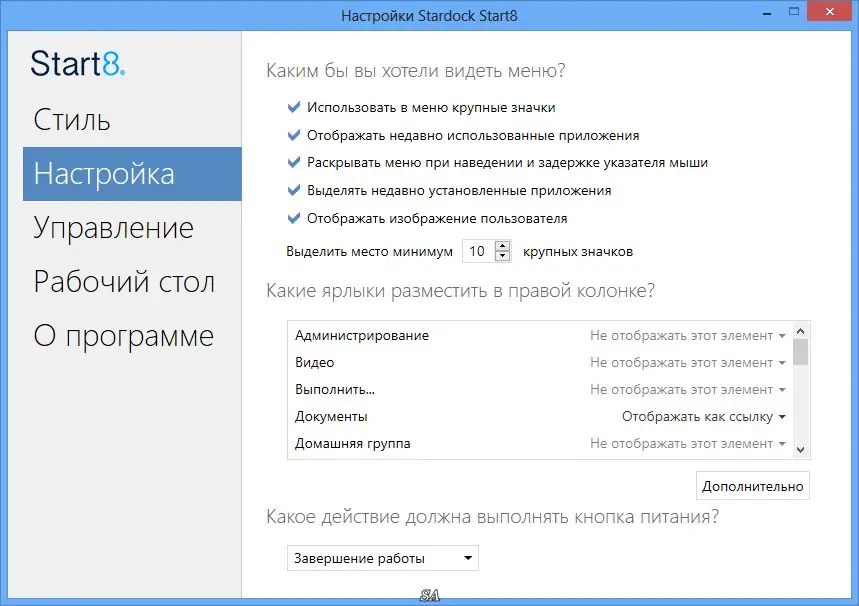Switch to the Стиль tab
Image resolution: width=859 pixels, height=606 pixels.
tap(72, 119)
